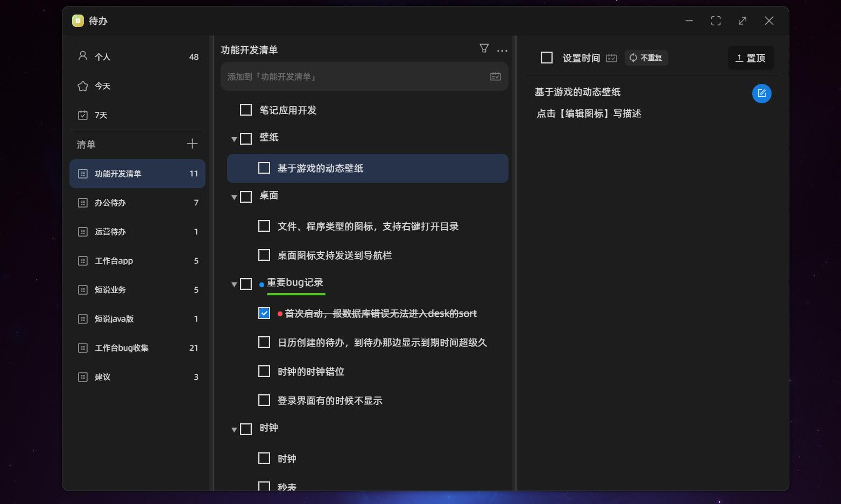This screenshot has height=504, width=841.
Task: Select the 今天 star icon in sidebar
Action: click(82, 86)
